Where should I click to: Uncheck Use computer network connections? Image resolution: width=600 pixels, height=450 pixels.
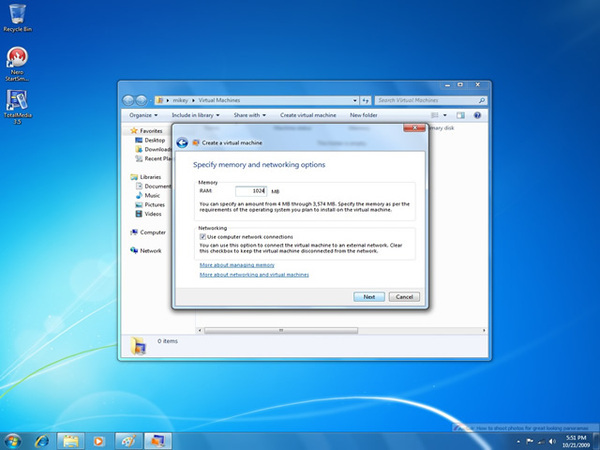[202, 237]
